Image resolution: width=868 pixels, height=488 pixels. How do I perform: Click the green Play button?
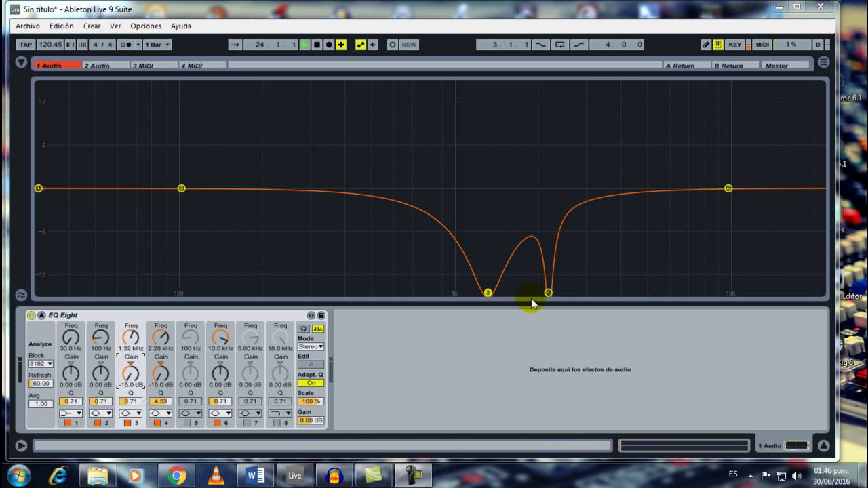[304, 45]
